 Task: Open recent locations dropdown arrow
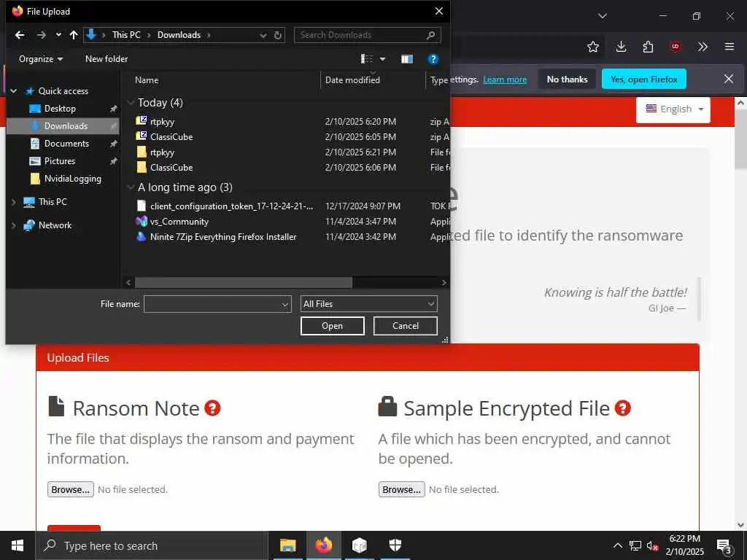pos(58,35)
